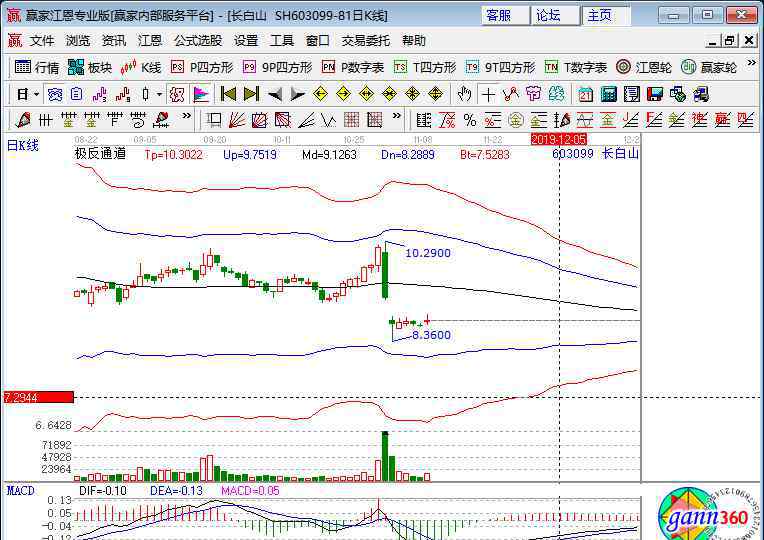
Task: Open the 公式选股 menu
Action: tap(198, 41)
